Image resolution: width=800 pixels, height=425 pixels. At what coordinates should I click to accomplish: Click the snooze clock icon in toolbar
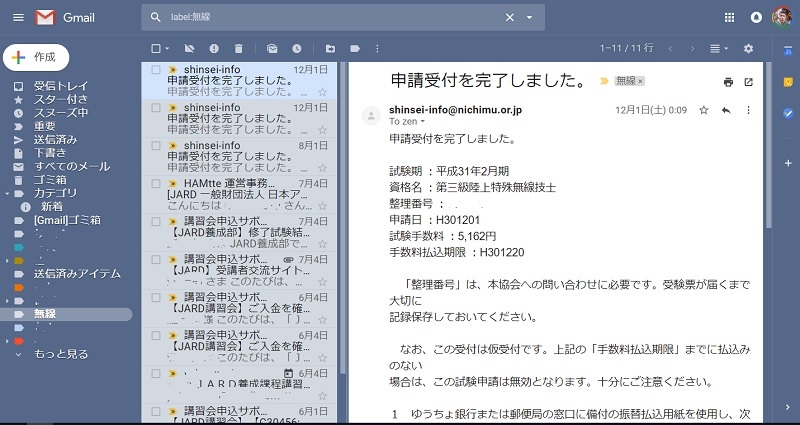pos(297,48)
